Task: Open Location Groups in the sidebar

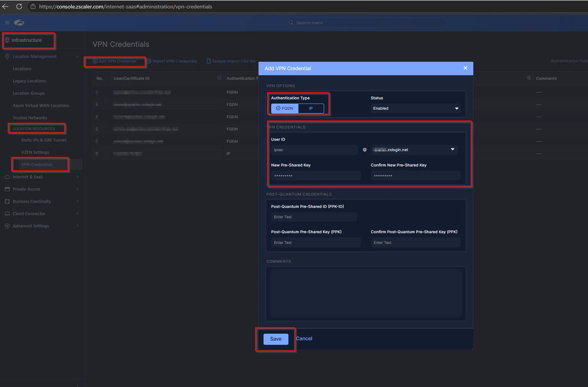Action: pyautogui.click(x=28, y=93)
